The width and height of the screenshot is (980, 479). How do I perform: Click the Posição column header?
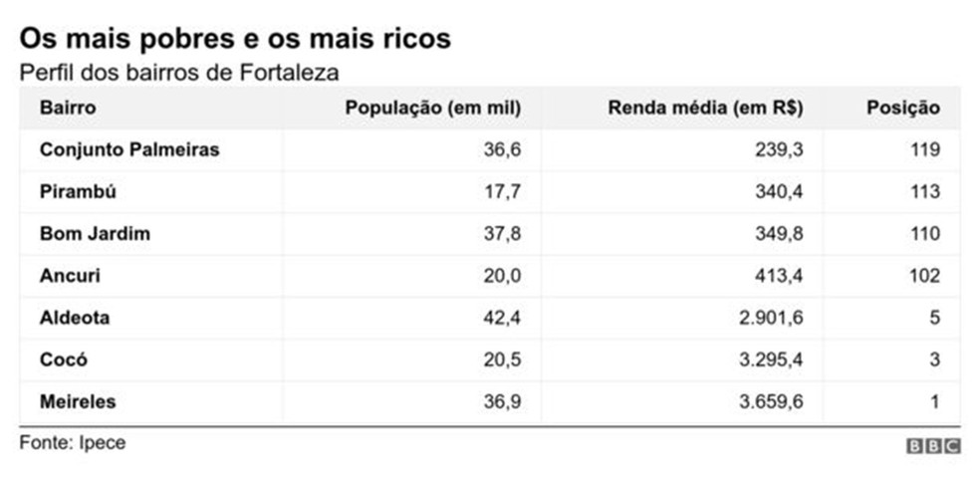(902, 109)
